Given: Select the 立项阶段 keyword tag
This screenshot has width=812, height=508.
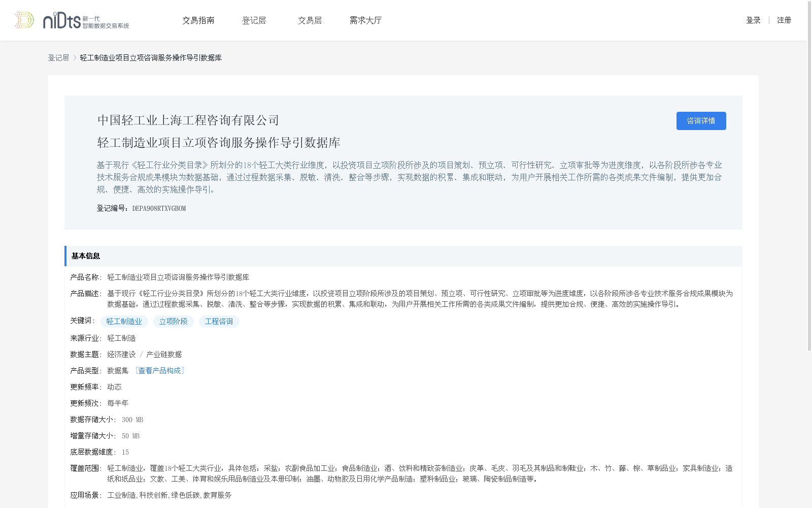Looking at the screenshot, I should pyautogui.click(x=173, y=322).
